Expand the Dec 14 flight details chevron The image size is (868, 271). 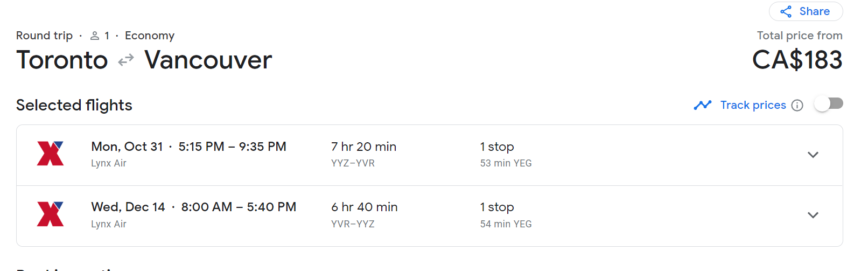(x=813, y=216)
